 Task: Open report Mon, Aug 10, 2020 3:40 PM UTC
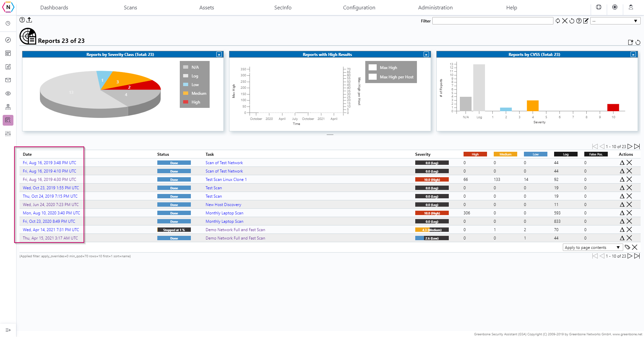point(51,213)
